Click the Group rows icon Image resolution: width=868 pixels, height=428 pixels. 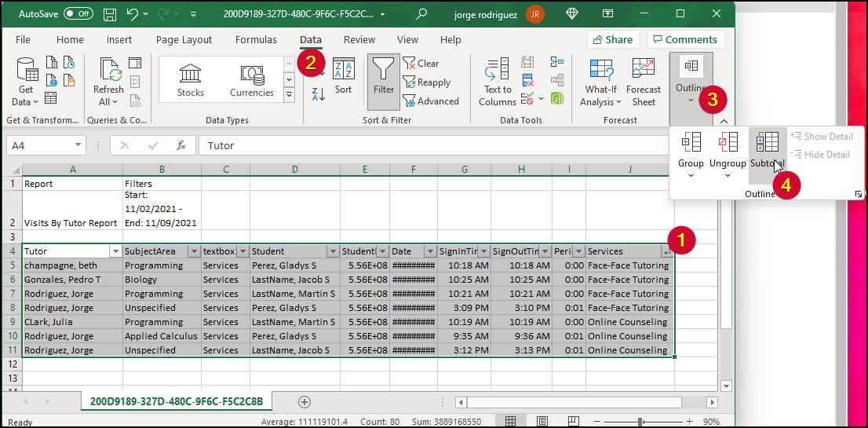tap(691, 143)
